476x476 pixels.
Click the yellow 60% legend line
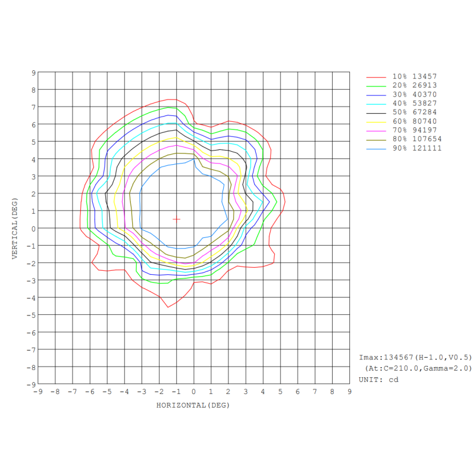click(376, 121)
